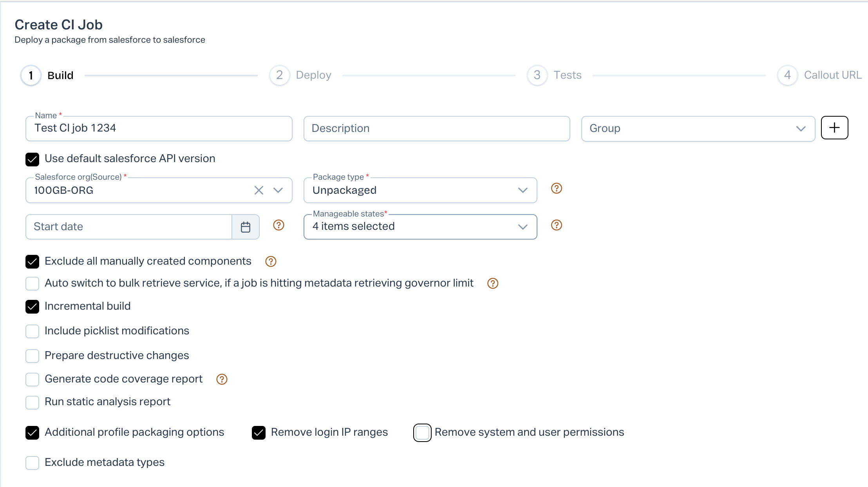Click help icon for Auto switch bulk retrieve
The image size is (868, 487).
[492, 283]
